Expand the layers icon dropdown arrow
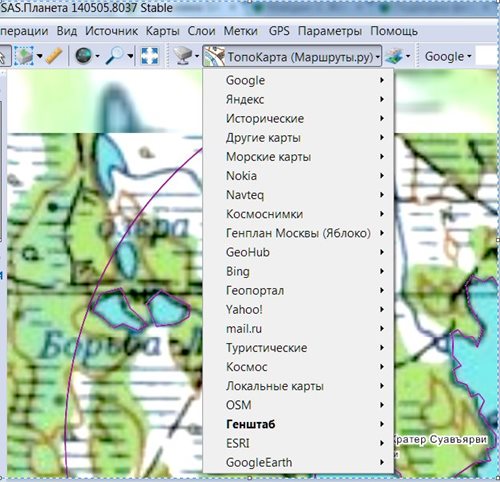Image resolution: width=500 pixels, height=482 pixels. [408, 56]
